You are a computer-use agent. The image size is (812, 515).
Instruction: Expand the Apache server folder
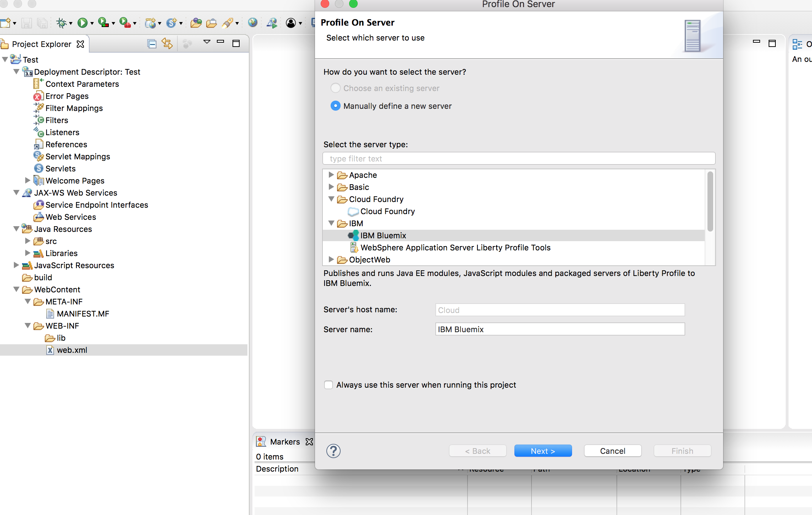coord(331,175)
